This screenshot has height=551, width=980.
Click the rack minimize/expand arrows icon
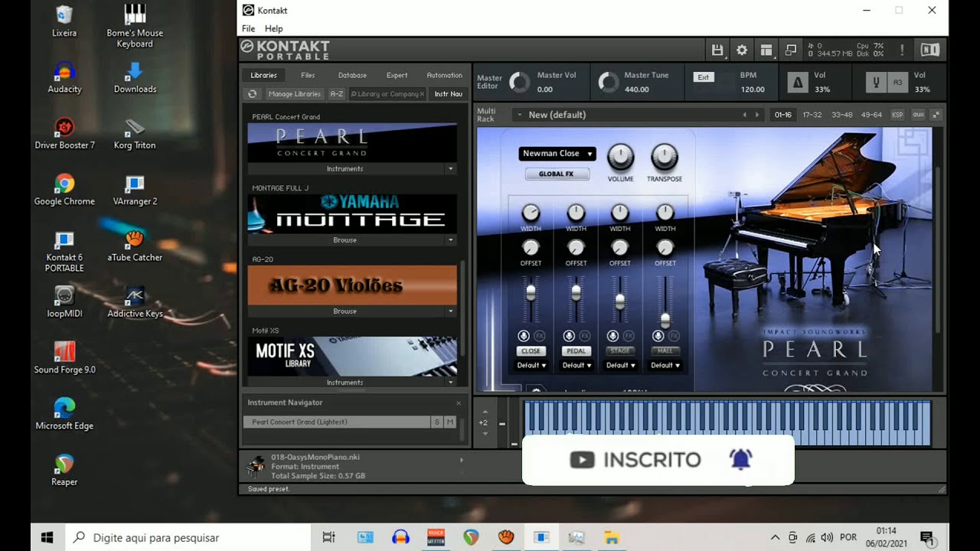(936, 115)
